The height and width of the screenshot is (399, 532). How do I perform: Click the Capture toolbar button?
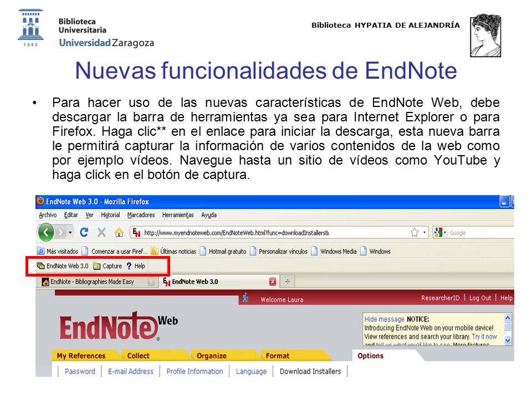tap(107, 266)
